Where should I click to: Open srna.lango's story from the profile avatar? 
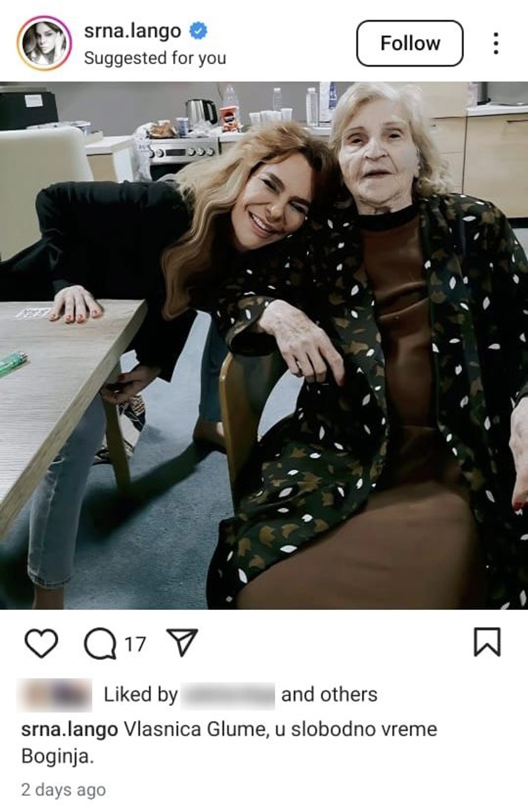[x=44, y=44]
